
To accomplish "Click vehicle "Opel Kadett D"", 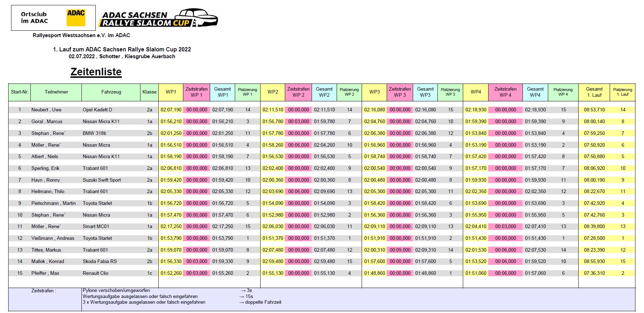I will tap(98, 110).
